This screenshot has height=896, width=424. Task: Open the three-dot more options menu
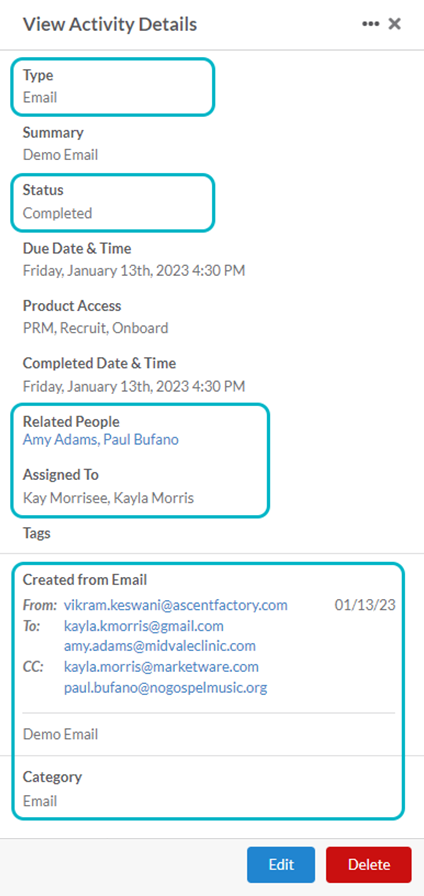tap(370, 24)
